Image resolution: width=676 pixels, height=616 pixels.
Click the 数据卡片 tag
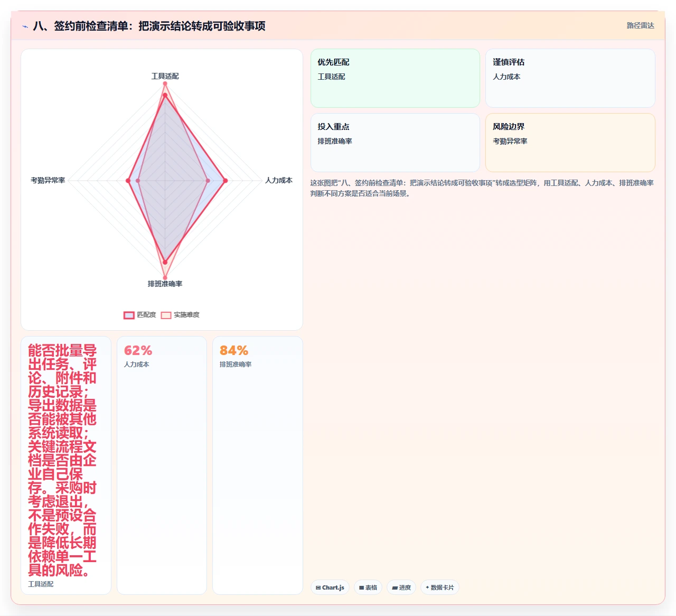pyautogui.click(x=440, y=587)
